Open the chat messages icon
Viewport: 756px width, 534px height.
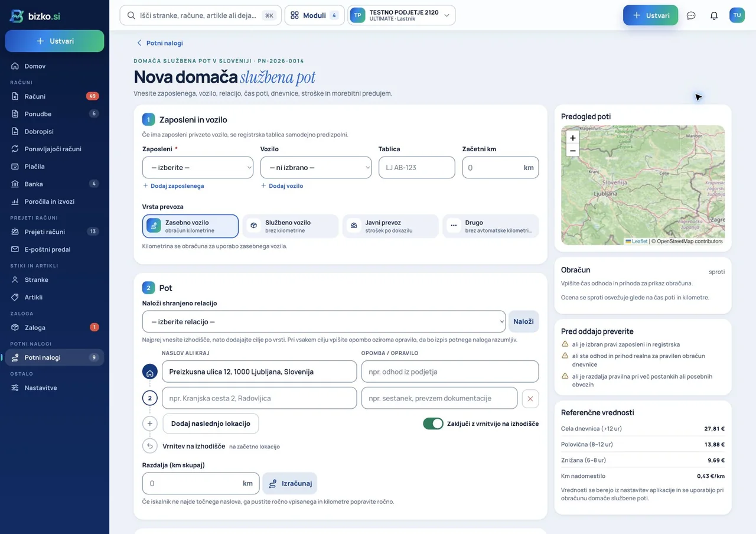[691, 15]
